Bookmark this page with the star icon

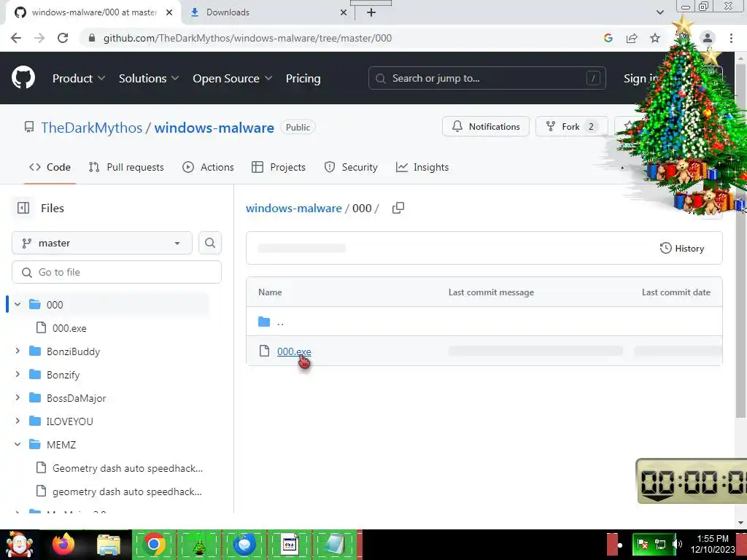pos(655,38)
